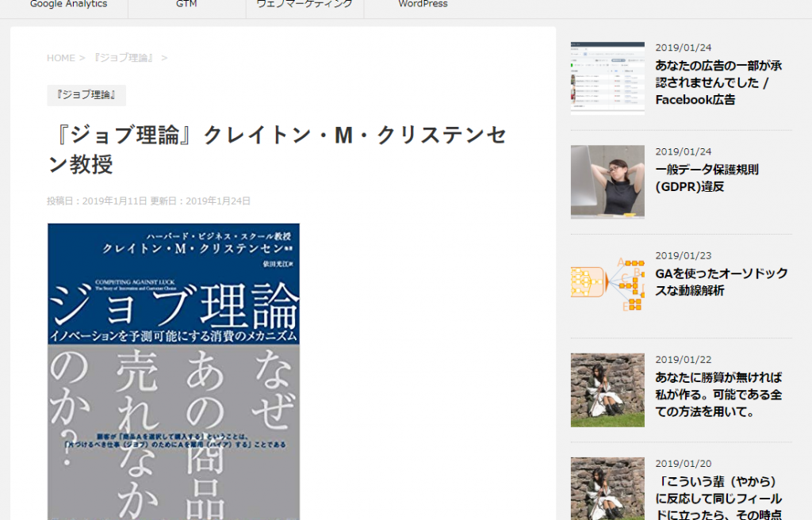Image resolution: width=812 pixels, height=520 pixels.
Task: Click the posted date 投稿日：2019年1月11日
Action: [x=97, y=201]
